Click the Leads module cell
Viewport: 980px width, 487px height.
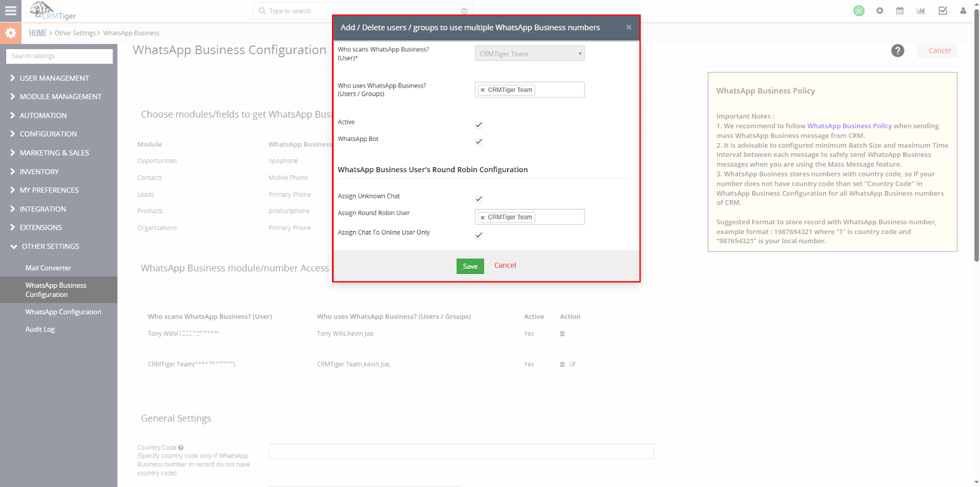tap(146, 195)
